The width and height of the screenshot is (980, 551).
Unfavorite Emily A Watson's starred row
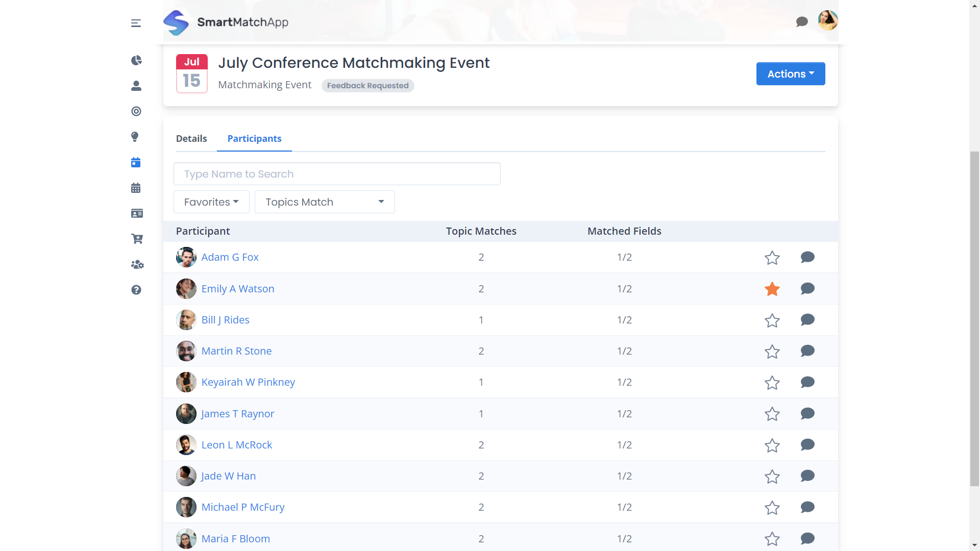point(772,288)
